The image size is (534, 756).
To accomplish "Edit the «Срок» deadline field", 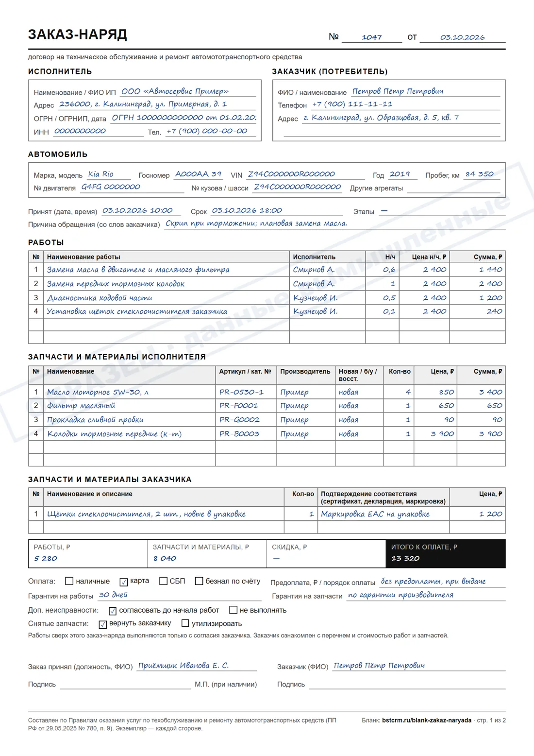I will 276,211.
